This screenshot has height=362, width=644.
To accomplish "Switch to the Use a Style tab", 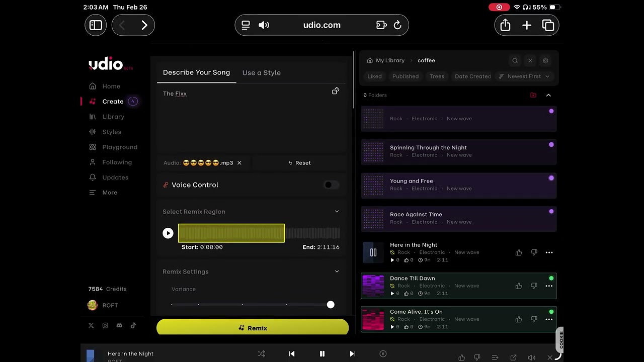I will pos(262,73).
